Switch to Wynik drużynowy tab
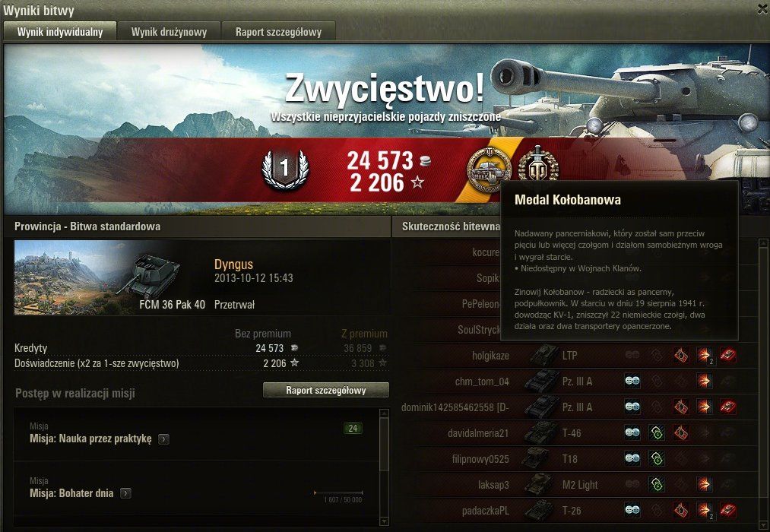This screenshot has height=532, width=770. tap(169, 32)
